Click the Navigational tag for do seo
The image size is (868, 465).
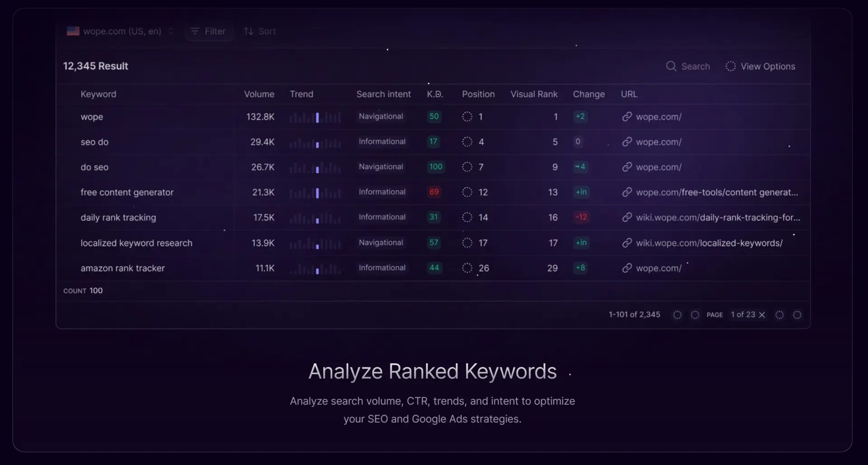point(381,167)
